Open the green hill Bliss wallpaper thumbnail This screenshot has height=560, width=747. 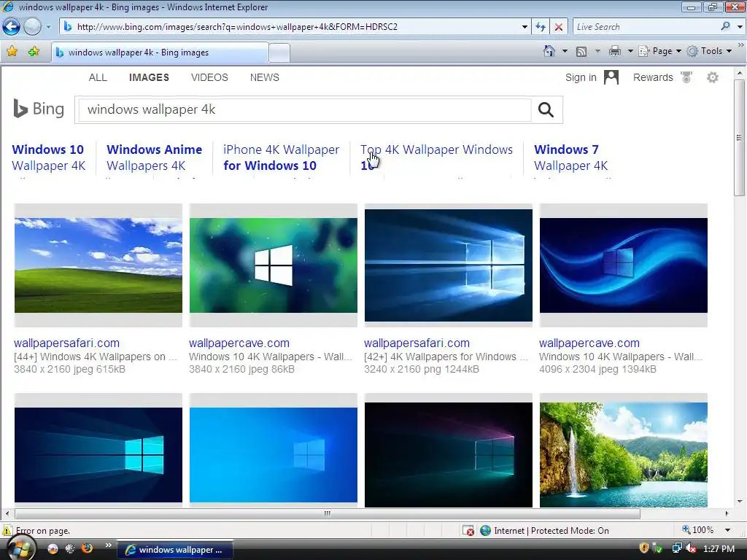coord(98,265)
